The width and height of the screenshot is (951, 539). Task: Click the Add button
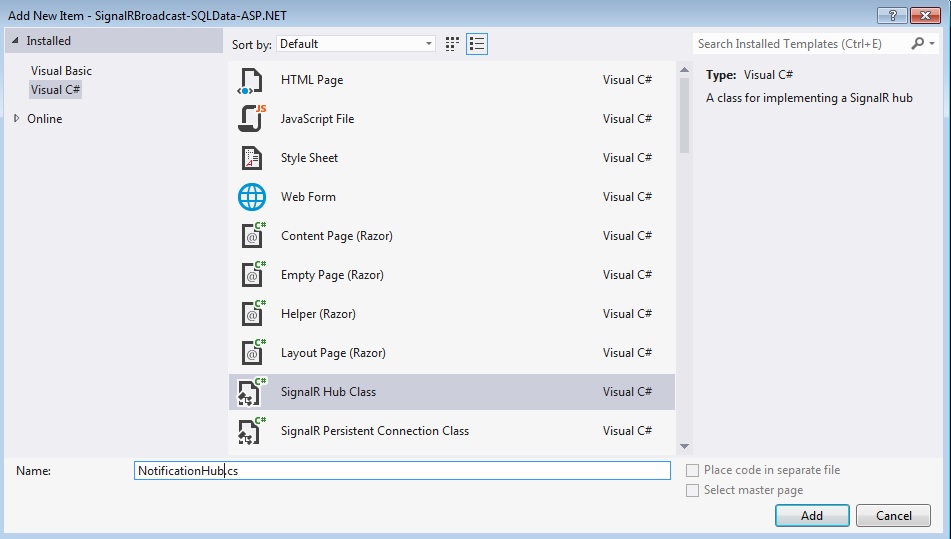(811, 516)
